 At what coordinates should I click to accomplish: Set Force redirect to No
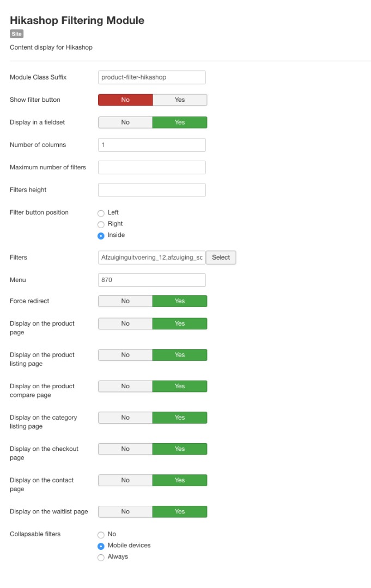pos(125,301)
